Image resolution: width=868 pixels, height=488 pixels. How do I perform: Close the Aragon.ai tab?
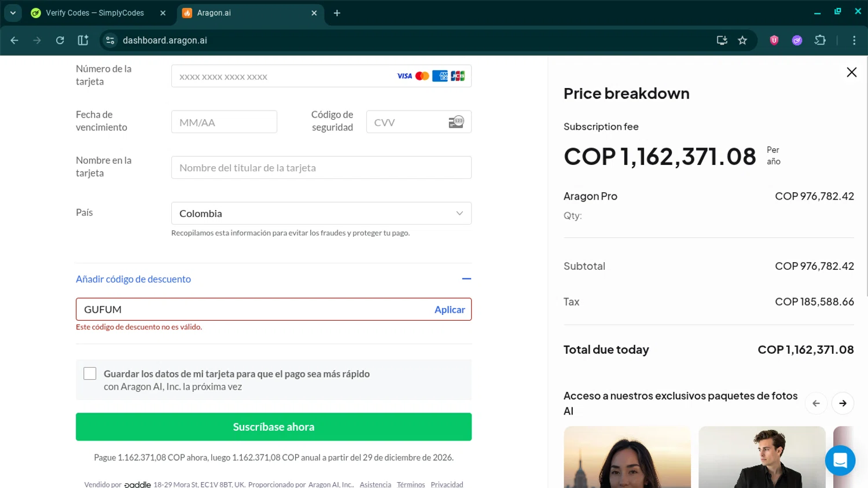(x=314, y=13)
